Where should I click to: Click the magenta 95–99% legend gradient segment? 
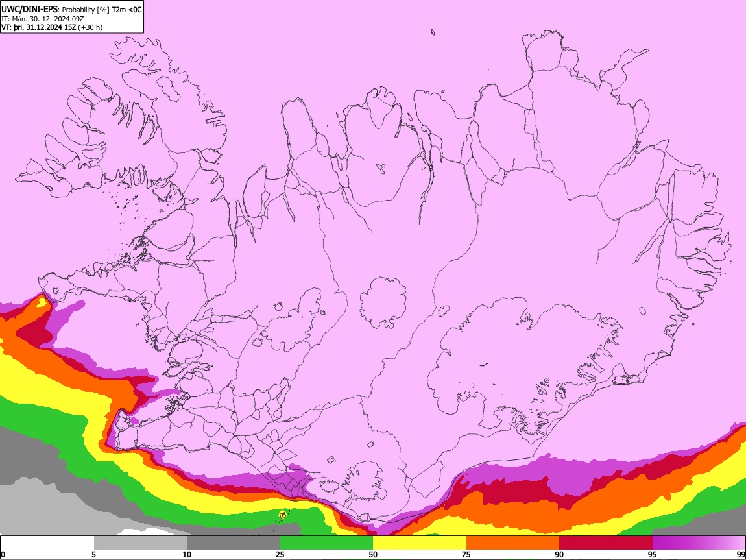point(699,542)
